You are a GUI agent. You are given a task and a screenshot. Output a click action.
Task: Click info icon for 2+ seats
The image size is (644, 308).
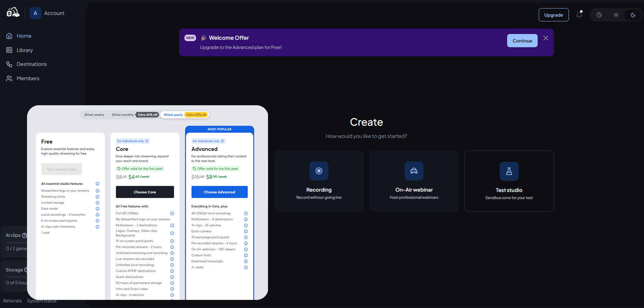click(246, 268)
